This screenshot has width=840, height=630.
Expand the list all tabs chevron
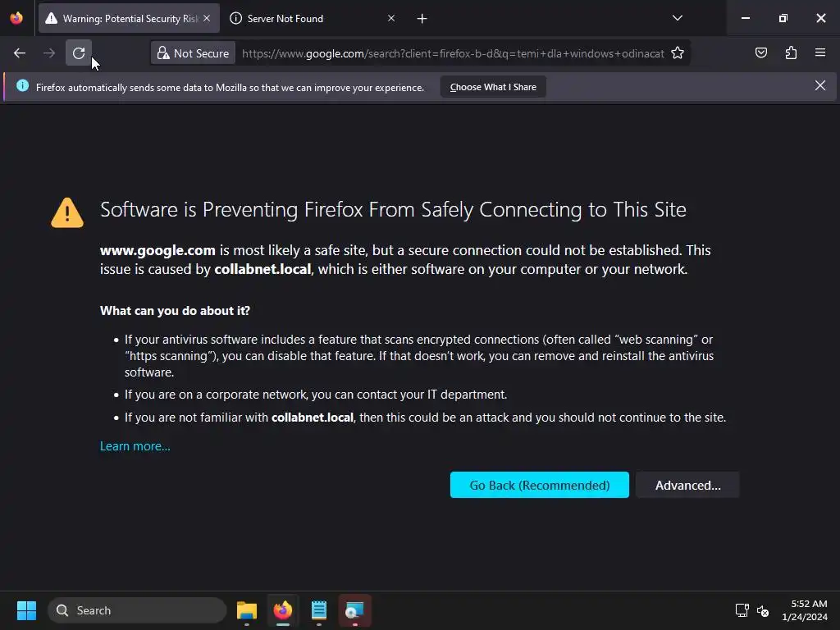tap(677, 18)
